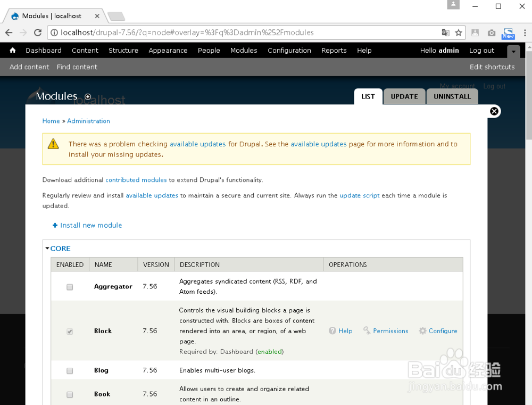Open the Content admin menu item
This screenshot has height=405, width=532.
pyautogui.click(x=85, y=50)
